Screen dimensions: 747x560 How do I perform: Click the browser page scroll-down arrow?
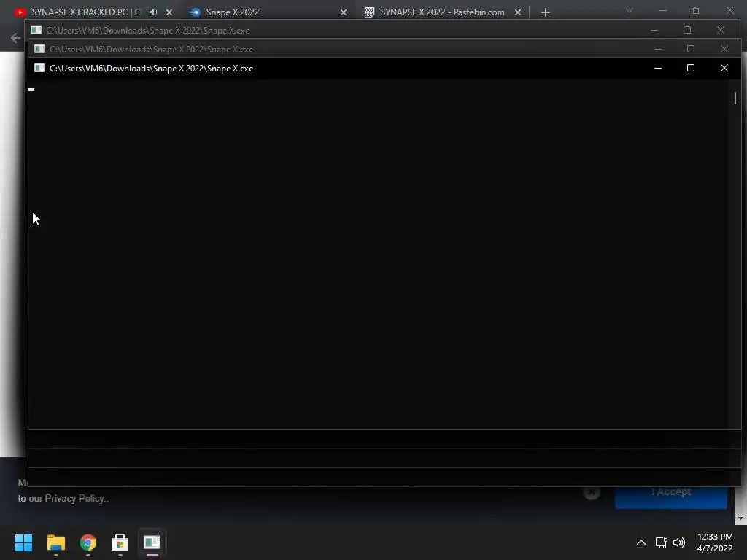coord(740,518)
